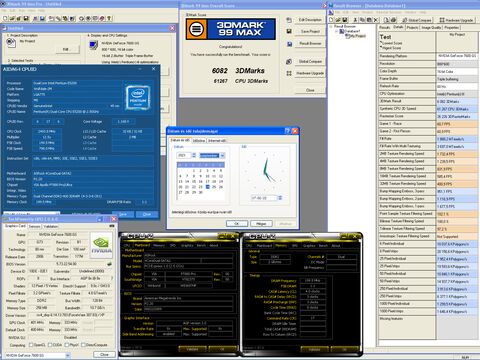Click Validate in the left CPU-Z window

(192, 349)
